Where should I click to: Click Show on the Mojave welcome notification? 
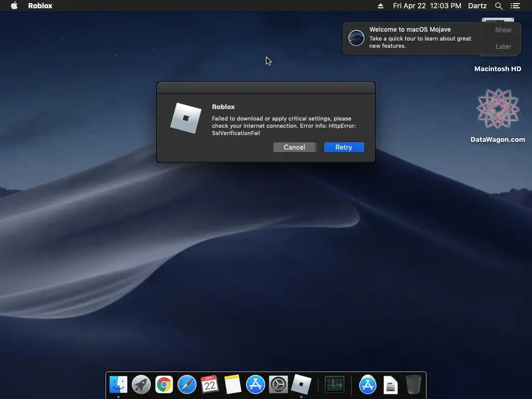click(503, 30)
